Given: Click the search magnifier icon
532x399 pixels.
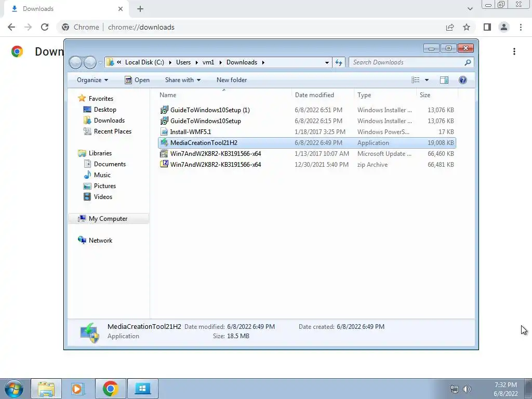Looking at the screenshot, I should (x=468, y=62).
